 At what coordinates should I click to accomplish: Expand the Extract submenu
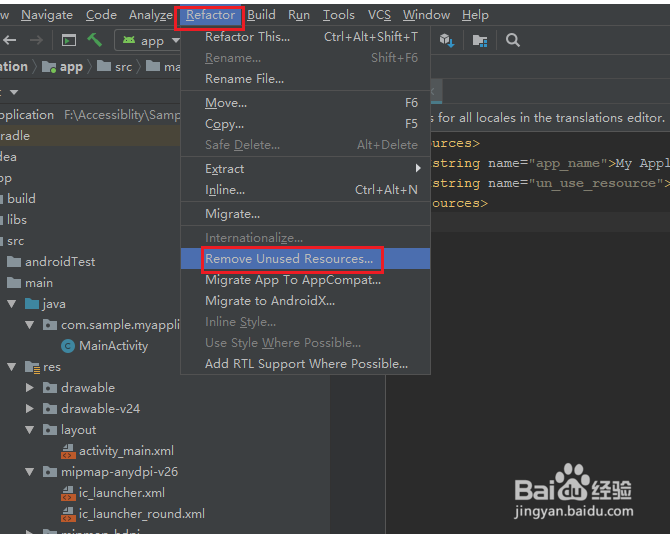pyautogui.click(x=305, y=169)
